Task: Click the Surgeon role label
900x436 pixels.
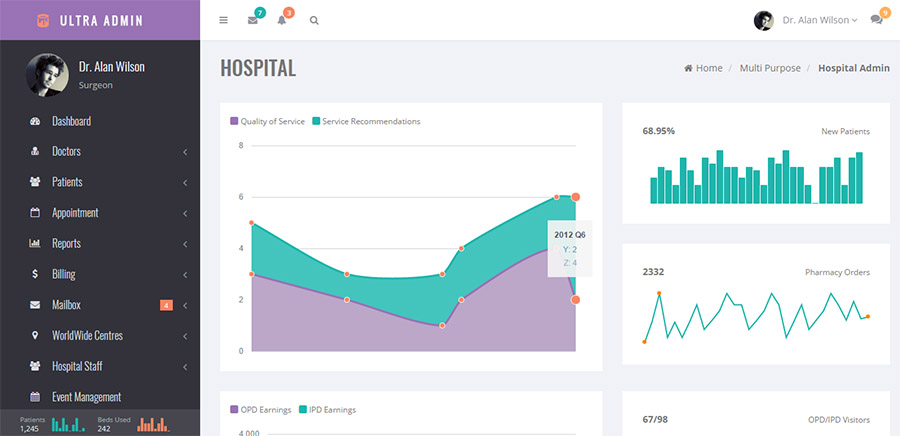Action: (95, 85)
